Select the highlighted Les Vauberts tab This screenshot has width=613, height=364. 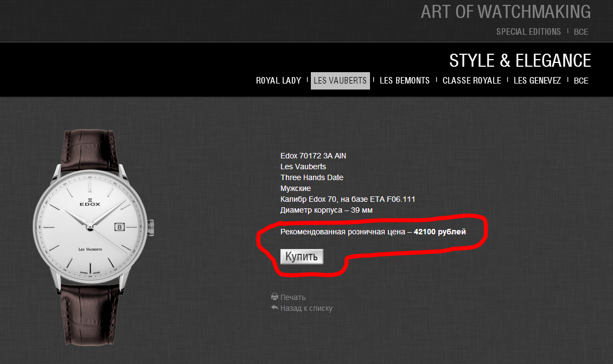coord(340,80)
